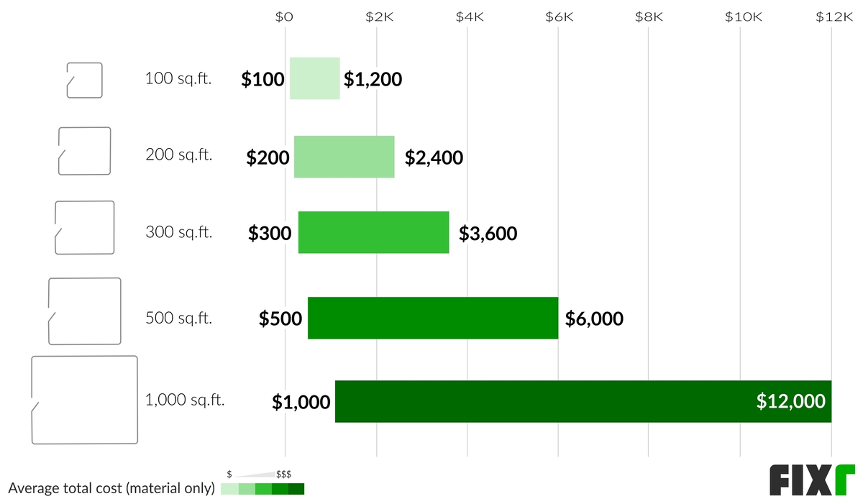Click the 500 sq.ft. cost bar

pyautogui.click(x=432, y=317)
